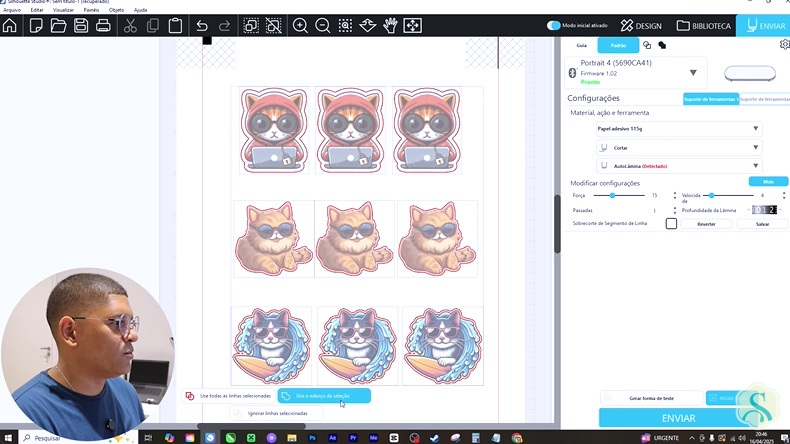Viewport: 790px width, 444px height.
Task: Click Ignorar linhas selecionadas
Action: (277, 413)
